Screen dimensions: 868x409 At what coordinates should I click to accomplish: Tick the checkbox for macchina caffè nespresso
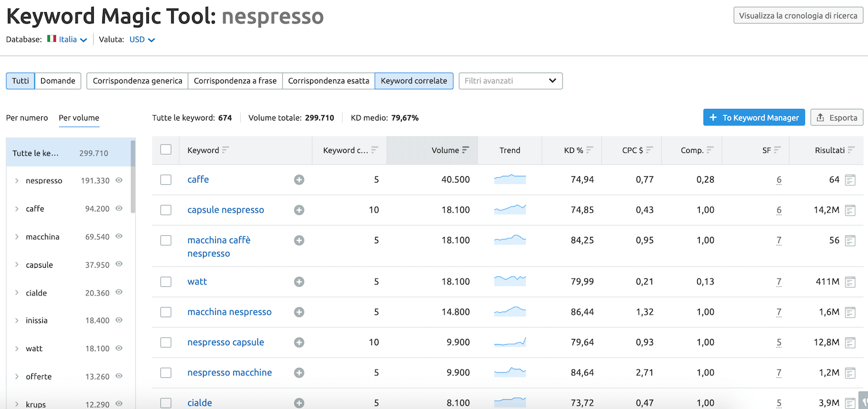166,240
